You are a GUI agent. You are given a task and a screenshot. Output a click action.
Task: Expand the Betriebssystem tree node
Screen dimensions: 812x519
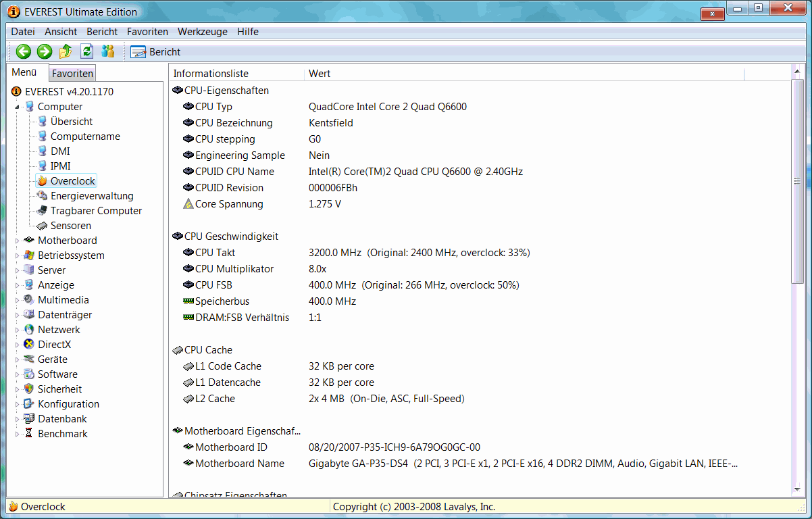pos(17,255)
